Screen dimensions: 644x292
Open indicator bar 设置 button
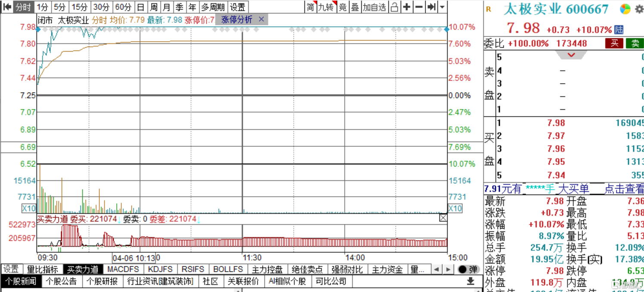(x=11, y=270)
